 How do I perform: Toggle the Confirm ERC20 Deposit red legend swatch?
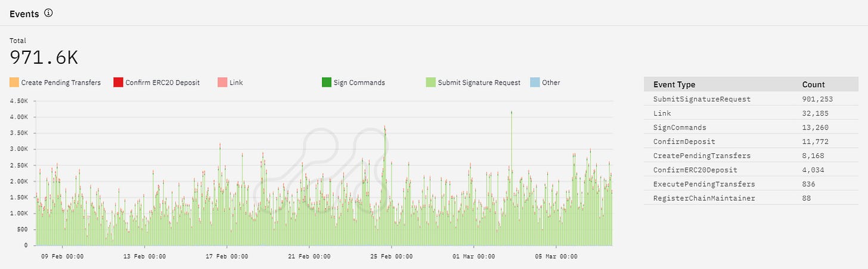click(117, 82)
